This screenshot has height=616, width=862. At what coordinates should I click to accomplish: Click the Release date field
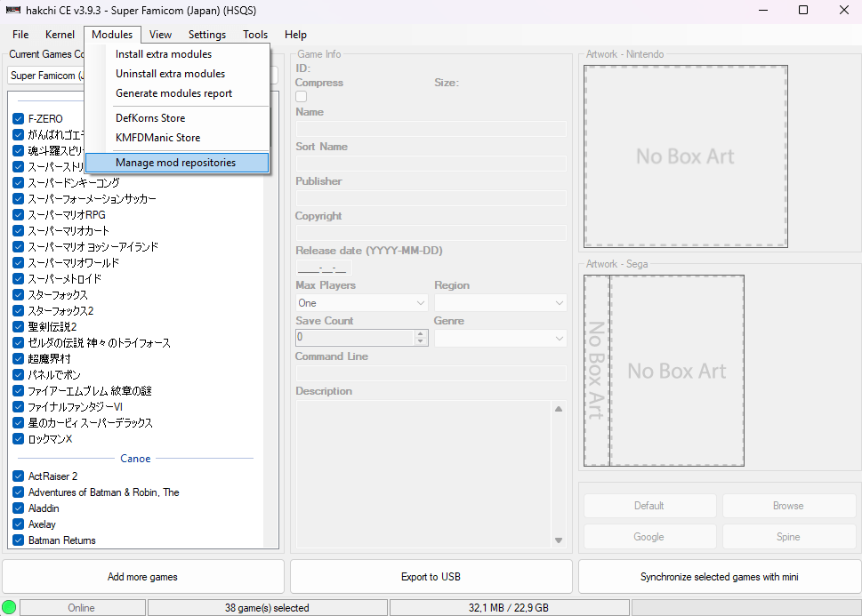(323, 268)
